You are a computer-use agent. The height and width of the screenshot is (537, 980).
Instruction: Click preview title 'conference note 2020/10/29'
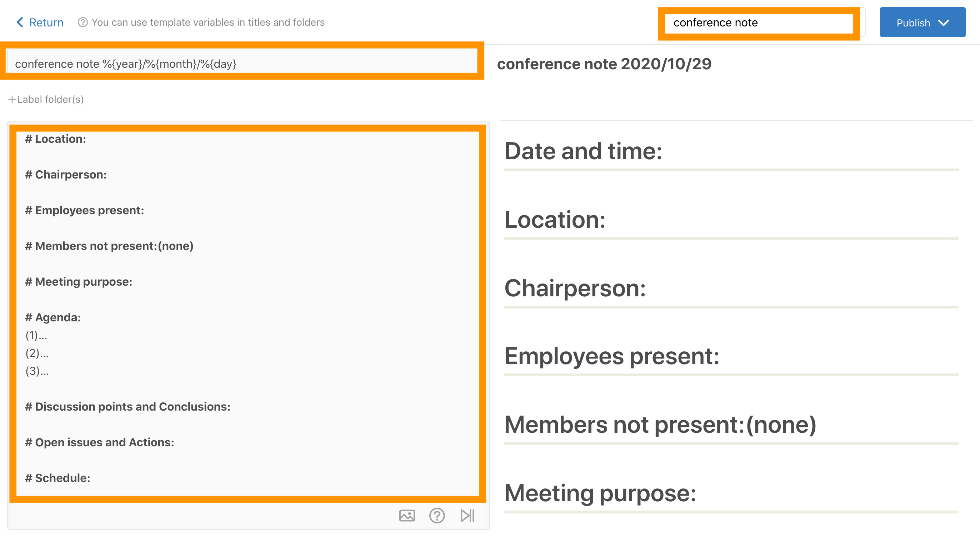(604, 64)
